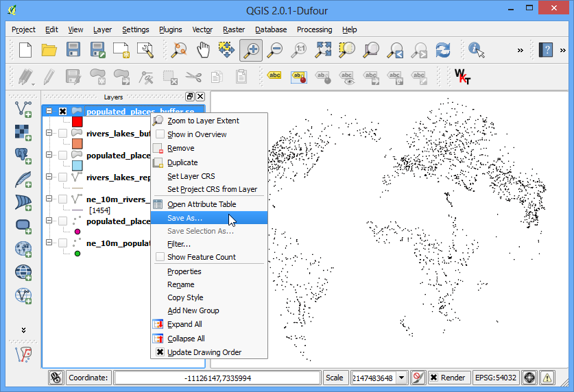Float the Layers panel with undock button
Screen dimensions: 574x392
[190, 97]
